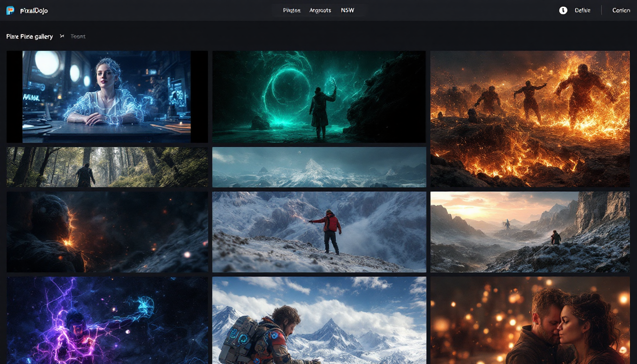Open the purple lightning figure image
Screen dimensions: 637x364
coord(107,320)
